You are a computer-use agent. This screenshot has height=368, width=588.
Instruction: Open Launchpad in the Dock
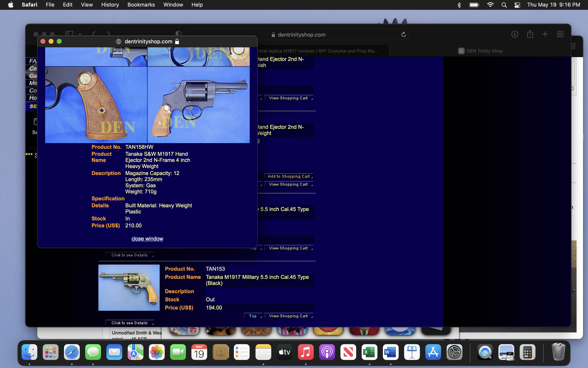(51, 352)
